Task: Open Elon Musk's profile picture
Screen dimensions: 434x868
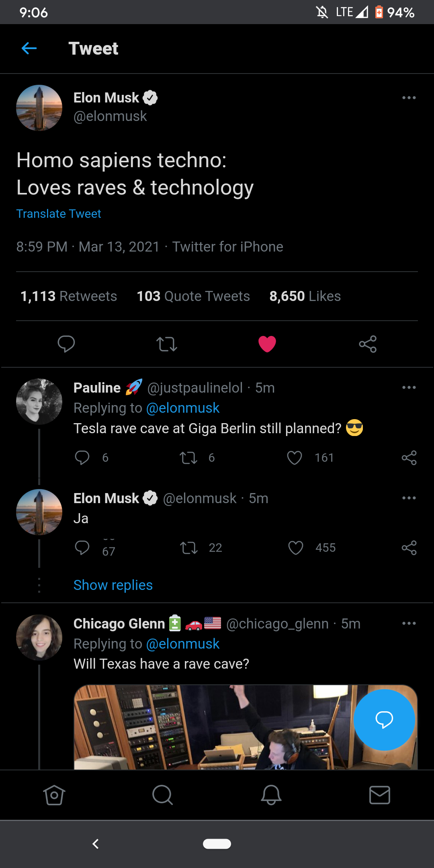Action: pos(39,107)
